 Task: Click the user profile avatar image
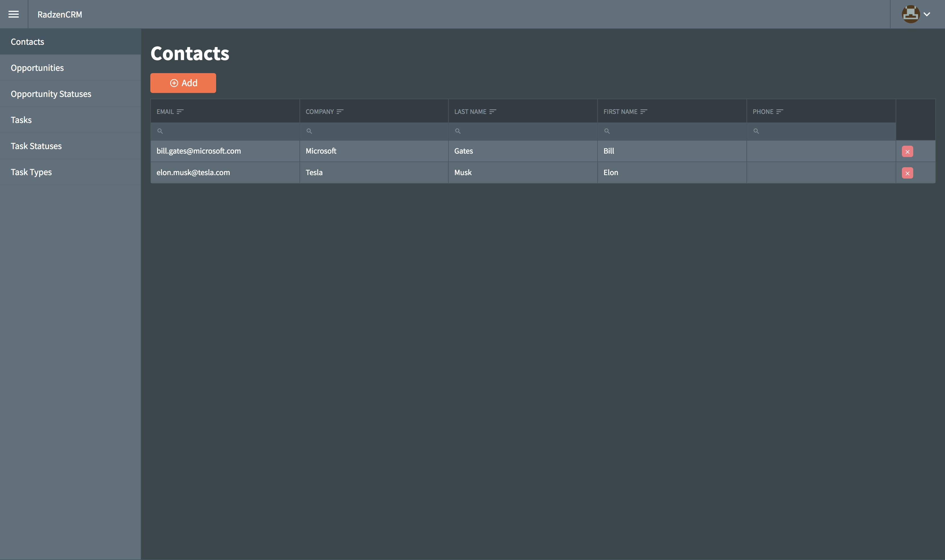click(x=911, y=14)
